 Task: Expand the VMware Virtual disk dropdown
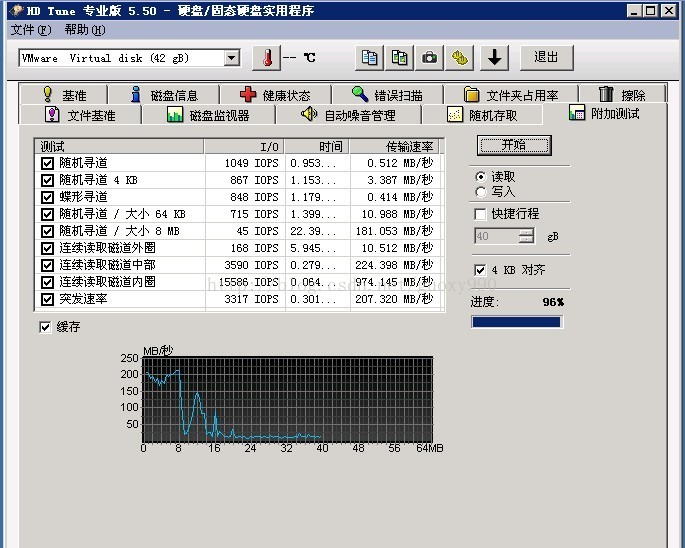pos(232,58)
